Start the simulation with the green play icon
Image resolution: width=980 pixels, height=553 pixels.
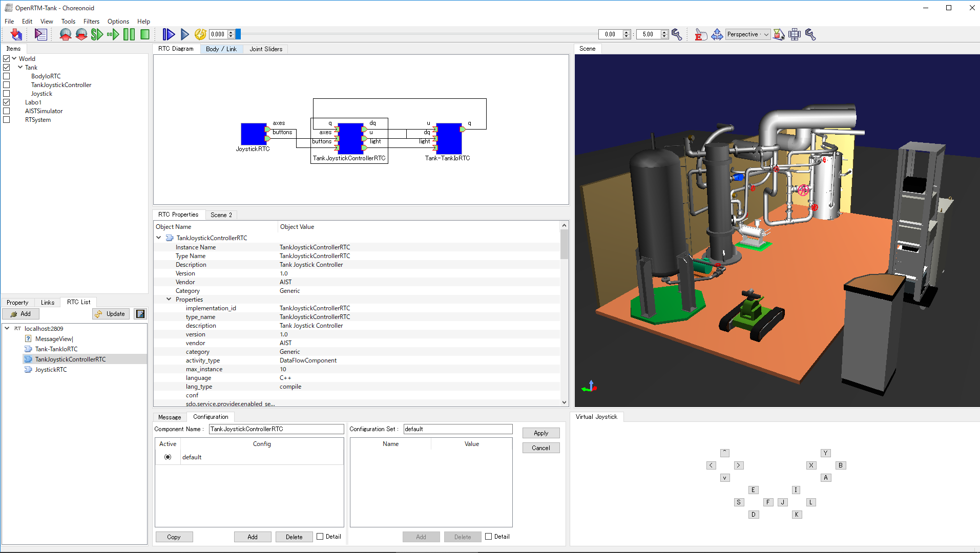(96, 34)
